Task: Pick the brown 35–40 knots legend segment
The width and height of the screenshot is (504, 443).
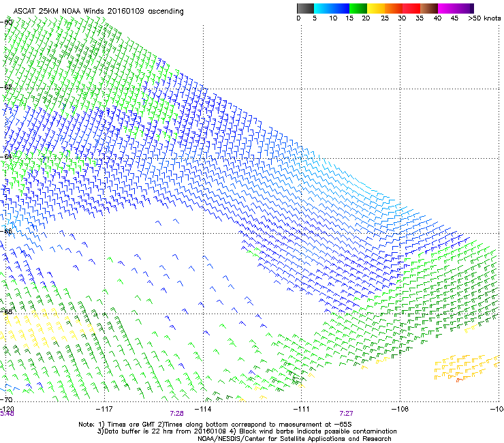Action: coord(429,8)
